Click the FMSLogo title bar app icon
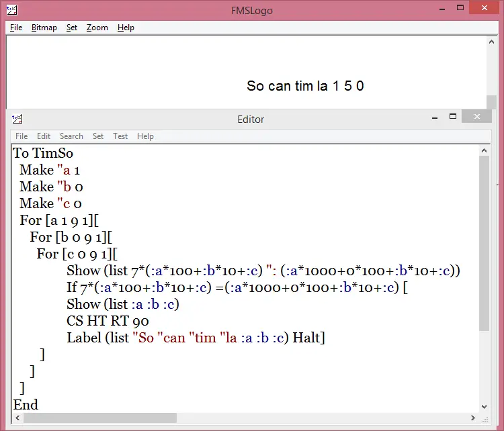 point(11,11)
